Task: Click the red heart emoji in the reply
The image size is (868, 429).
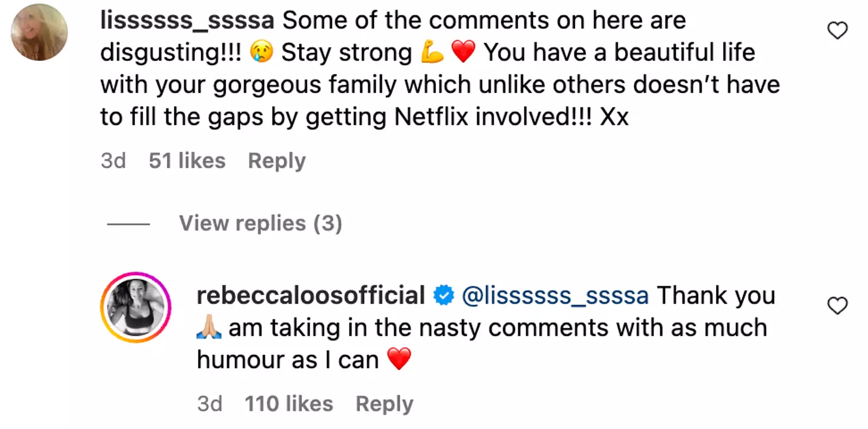Action: 400,360
